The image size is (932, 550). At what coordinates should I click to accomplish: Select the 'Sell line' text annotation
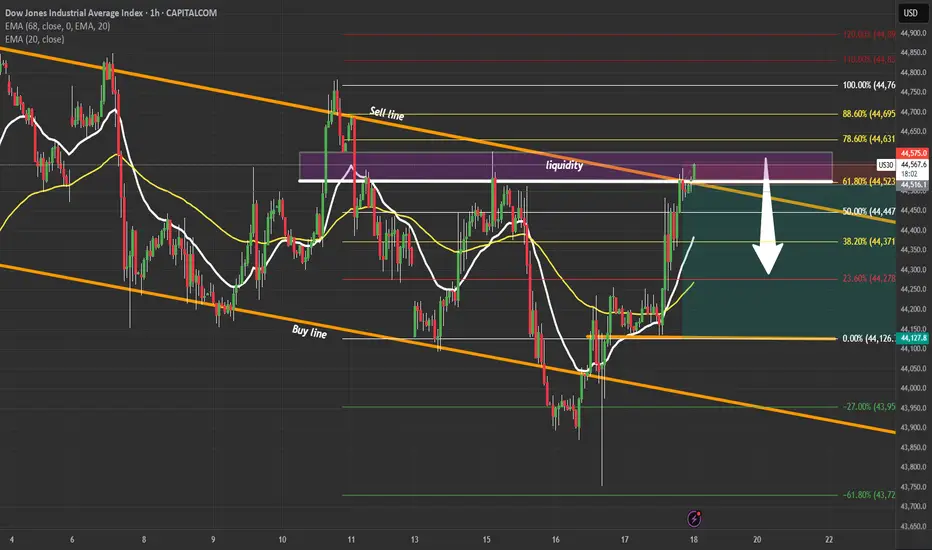tap(387, 113)
